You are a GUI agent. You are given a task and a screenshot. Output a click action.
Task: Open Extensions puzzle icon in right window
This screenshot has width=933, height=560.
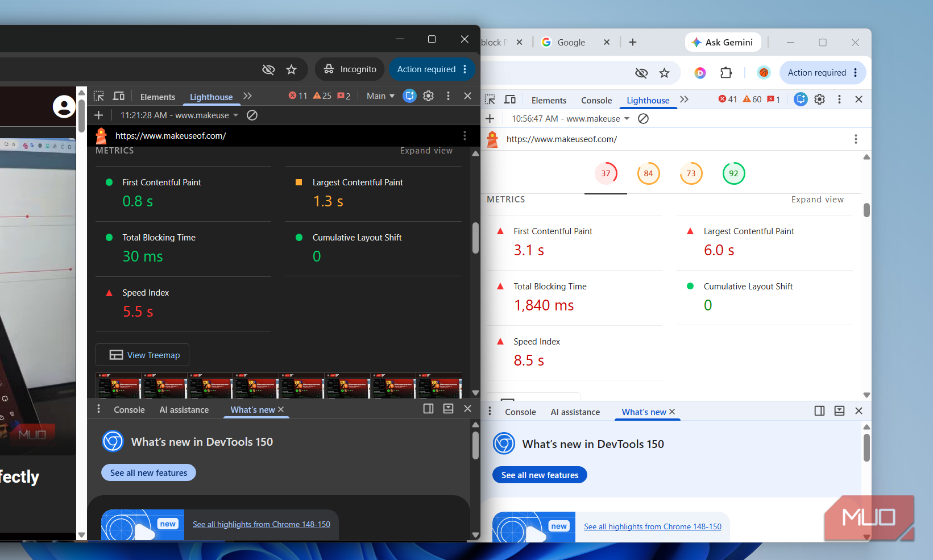coord(726,73)
